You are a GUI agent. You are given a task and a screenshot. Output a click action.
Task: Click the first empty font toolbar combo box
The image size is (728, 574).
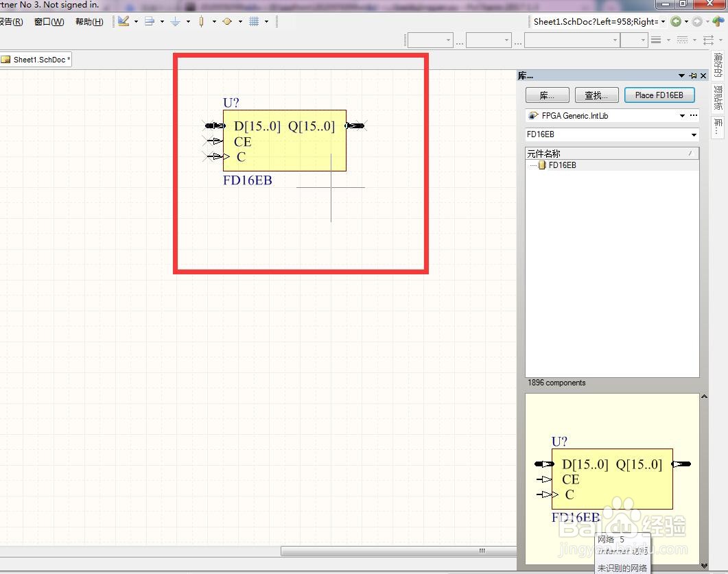pos(430,40)
